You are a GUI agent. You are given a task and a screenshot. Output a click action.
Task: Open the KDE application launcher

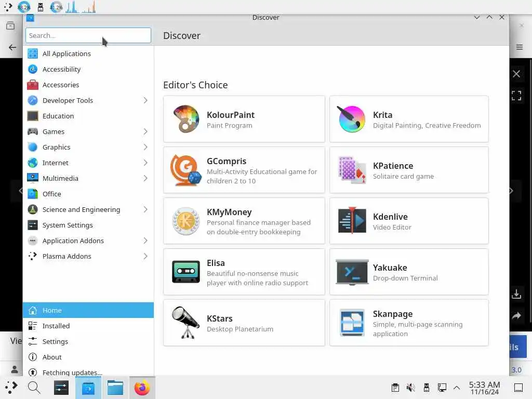10,387
